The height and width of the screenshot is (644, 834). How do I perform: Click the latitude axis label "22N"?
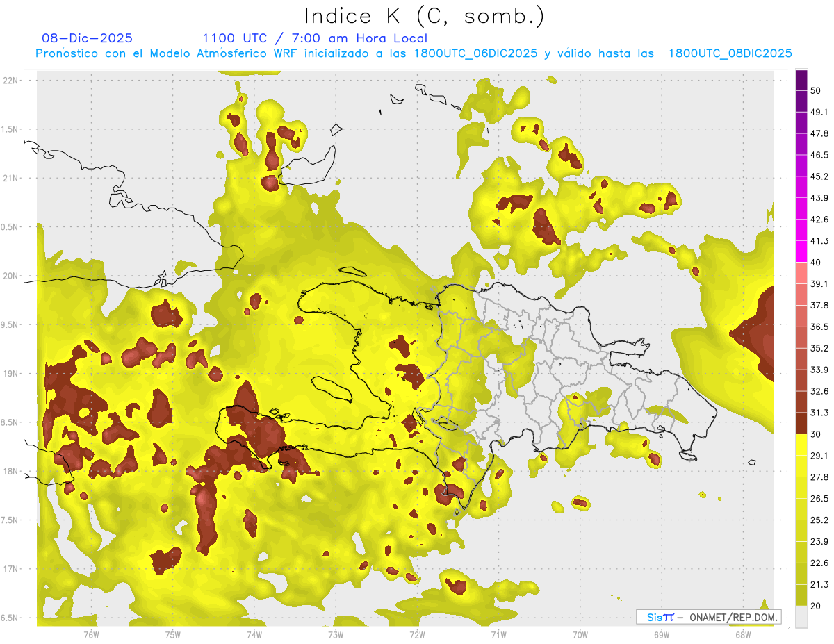(10, 80)
